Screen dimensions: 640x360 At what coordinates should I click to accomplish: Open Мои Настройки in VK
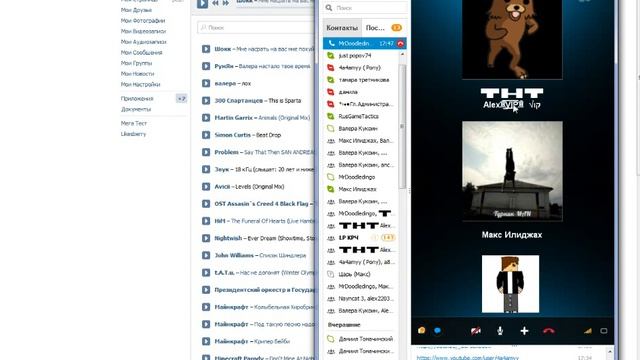coord(140,84)
